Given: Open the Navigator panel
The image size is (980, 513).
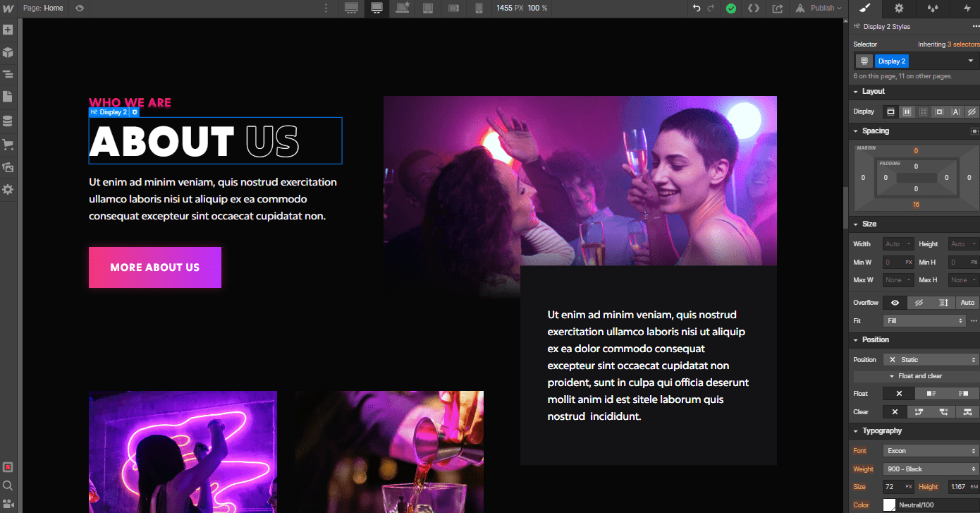Looking at the screenshot, I should coord(8,74).
